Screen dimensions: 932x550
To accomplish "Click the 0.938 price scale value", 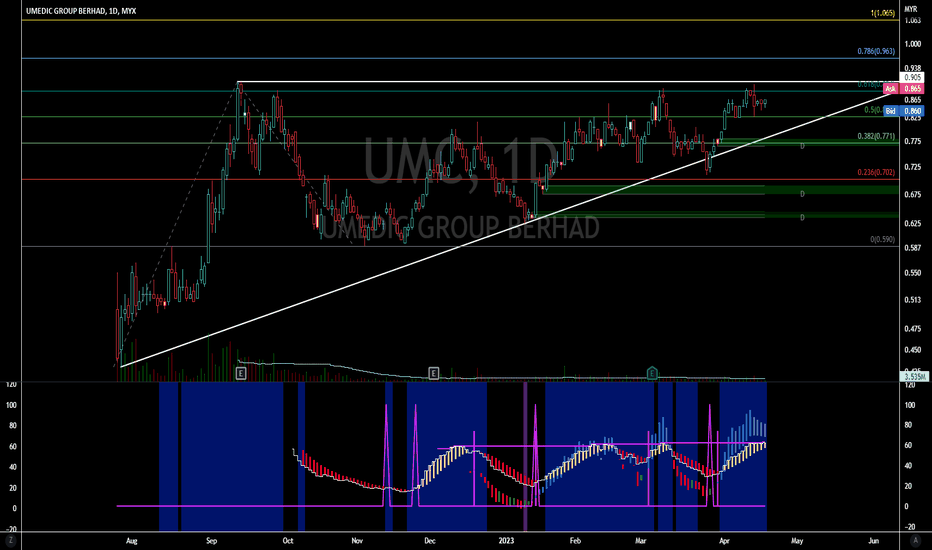I will pyautogui.click(x=912, y=68).
